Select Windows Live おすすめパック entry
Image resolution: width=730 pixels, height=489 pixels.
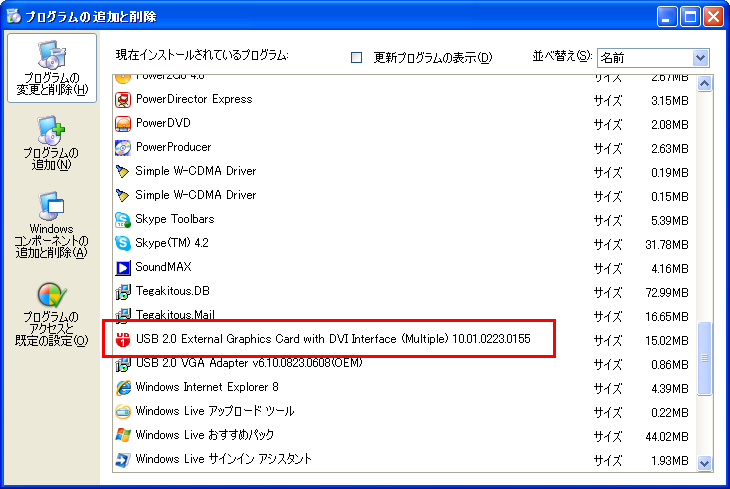(404, 435)
